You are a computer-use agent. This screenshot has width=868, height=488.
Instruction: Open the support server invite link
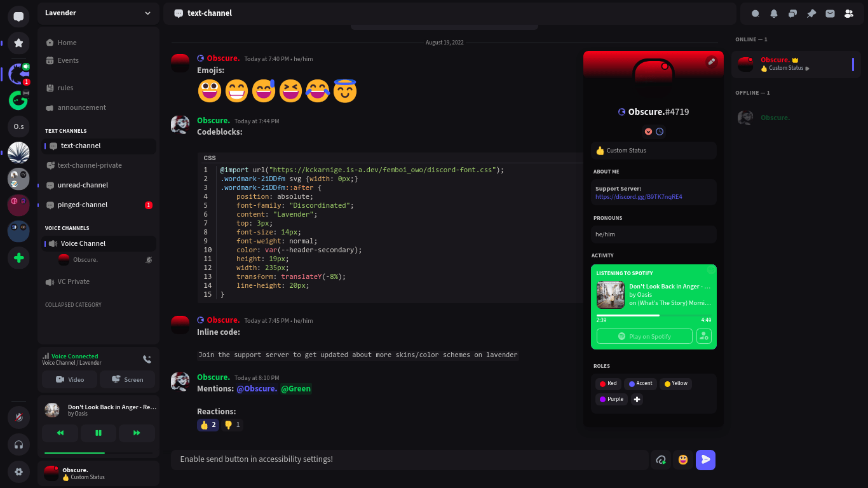coord(638,196)
